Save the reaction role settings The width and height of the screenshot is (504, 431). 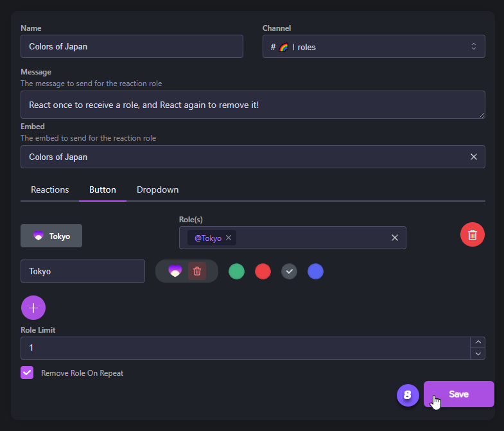458,394
